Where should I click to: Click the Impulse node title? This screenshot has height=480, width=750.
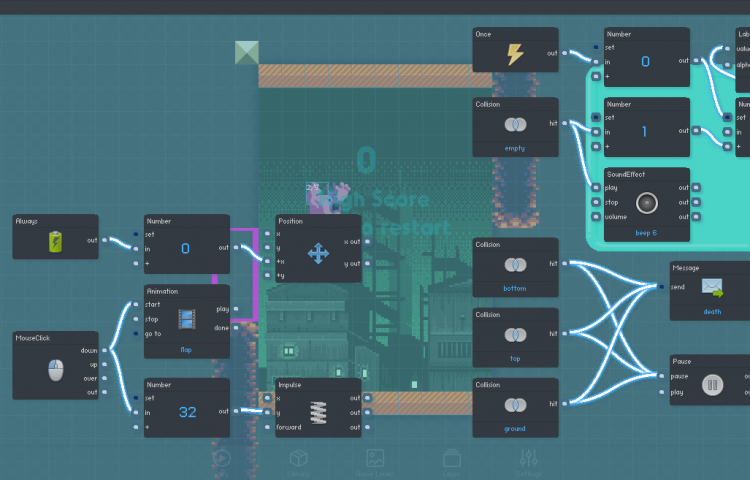coord(290,385)
